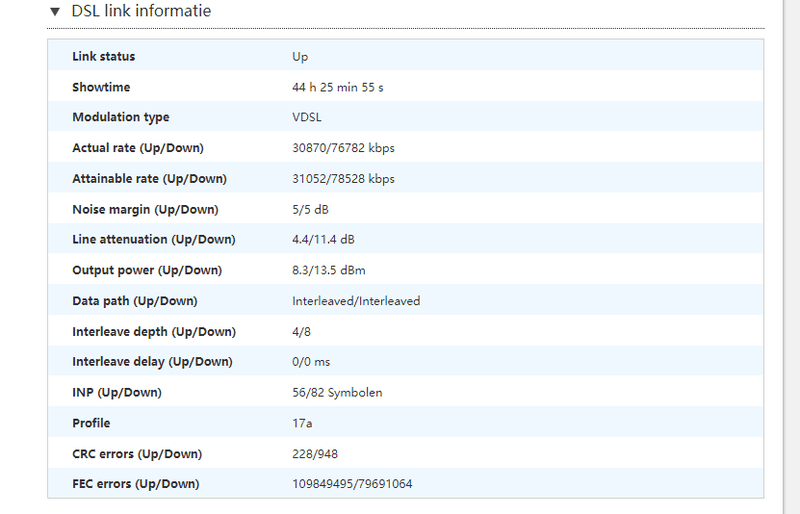Click the 31052/78528 kbps attainable rate value
The height and width of the screenshot is (514, 800).
coord(343,179)
